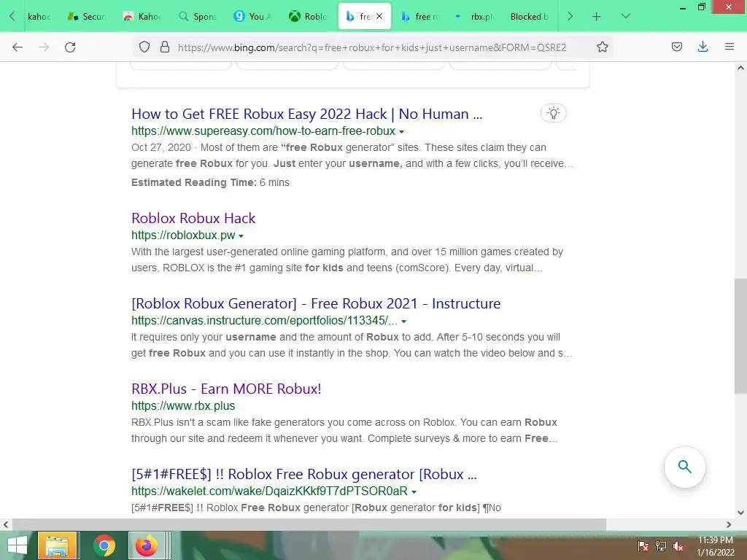The height and width of the screenshot is (560, 747).
Task: Save page to Pocket
Action: (x=676, y=47)
